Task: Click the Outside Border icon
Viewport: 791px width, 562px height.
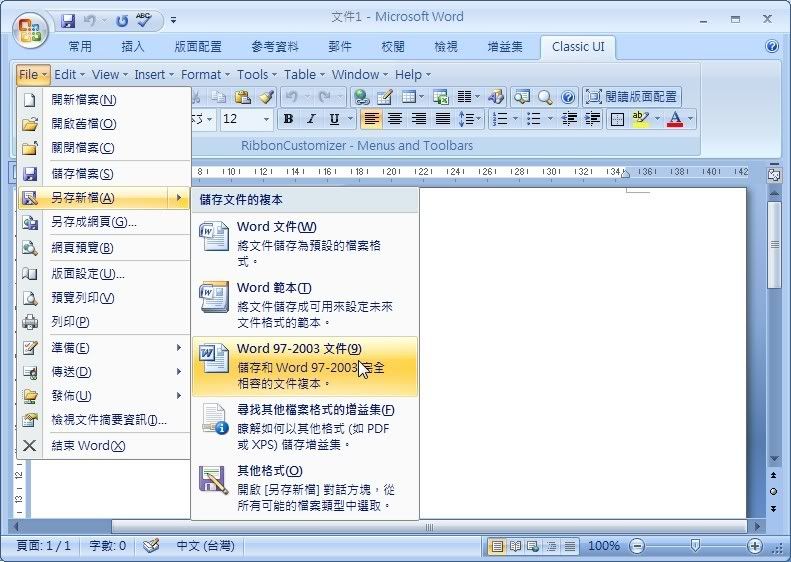Action: click(x=617, y=120)
